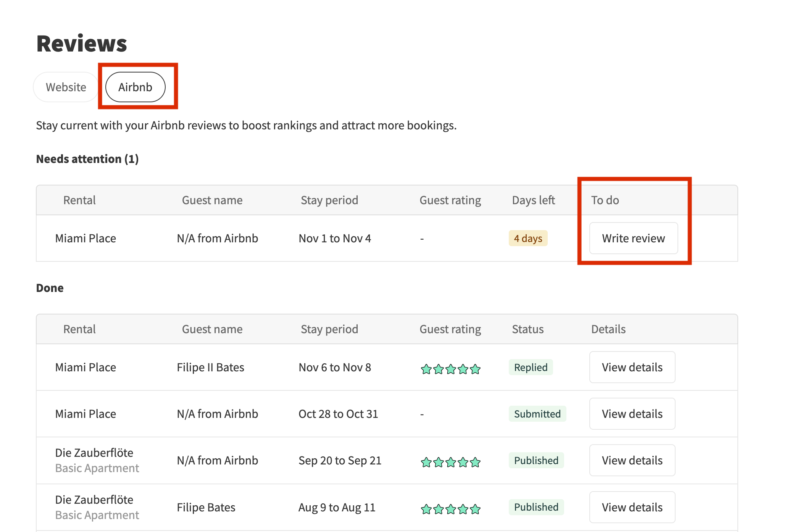Click the Replied status badge
The image size is (800, 532).
click(x=531, y=367)
